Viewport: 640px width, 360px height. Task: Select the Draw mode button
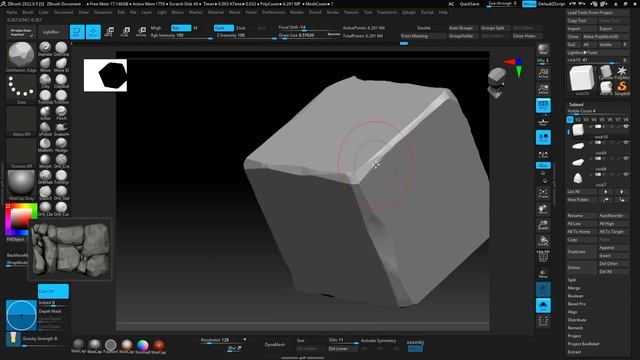click(x=93, y=32)
